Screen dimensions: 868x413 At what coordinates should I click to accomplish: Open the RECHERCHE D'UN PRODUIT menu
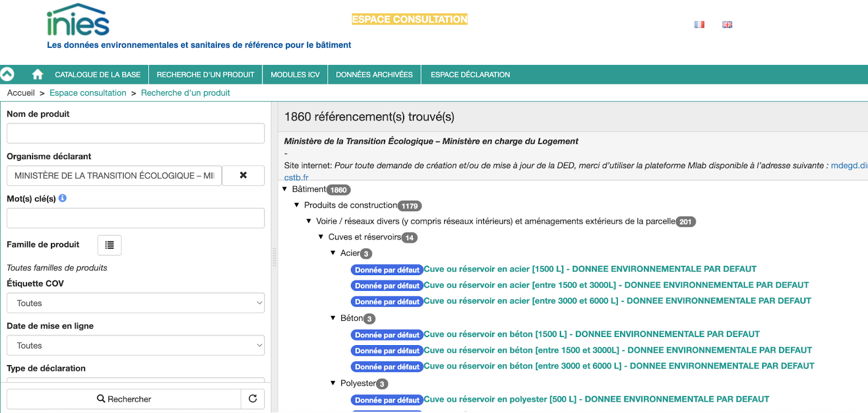(x=206, y=74)
